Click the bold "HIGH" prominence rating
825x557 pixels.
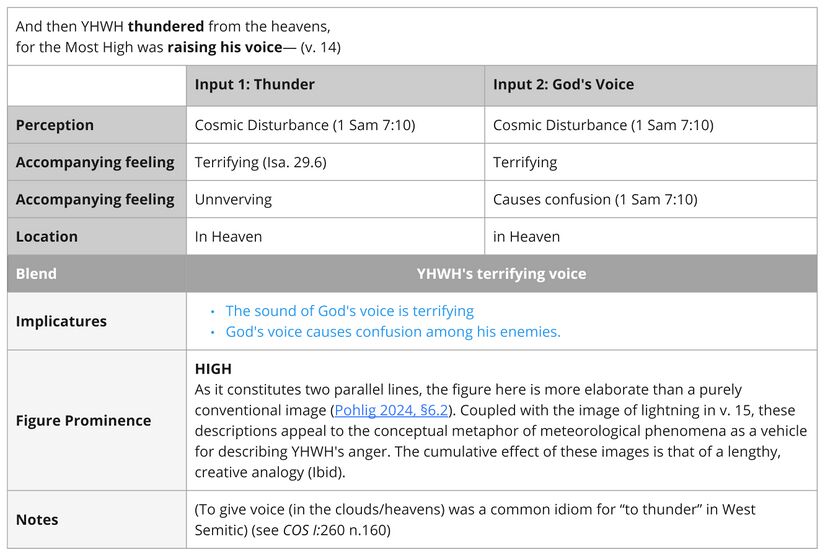point(213,368)
